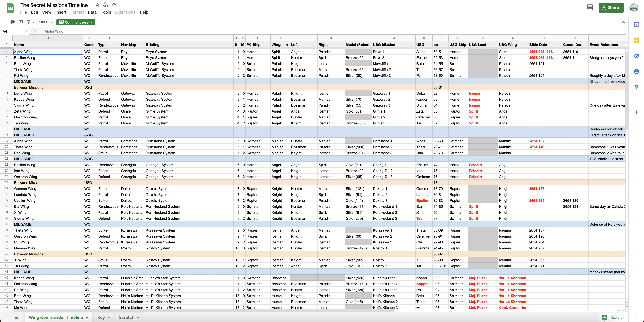The height and width of the screenshot is (322, 644).
Task: Click the Add shortcut to Drive icon
Action: click(106, 5)
